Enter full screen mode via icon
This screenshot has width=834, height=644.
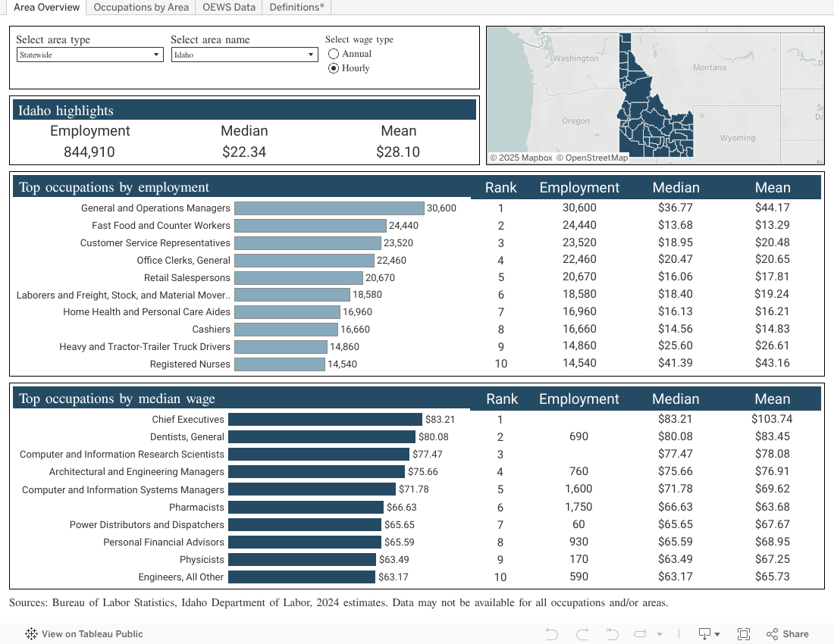(x=744, y=634)
